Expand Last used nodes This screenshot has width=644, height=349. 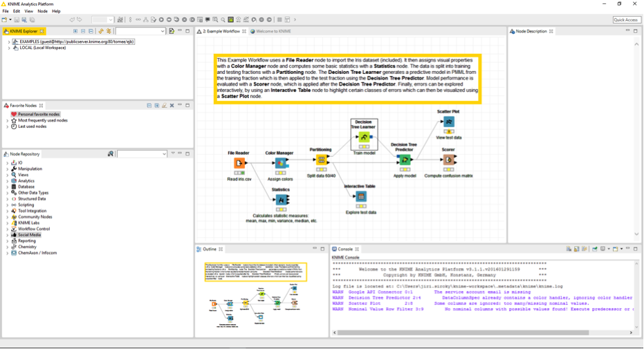(x=7, y=126)
